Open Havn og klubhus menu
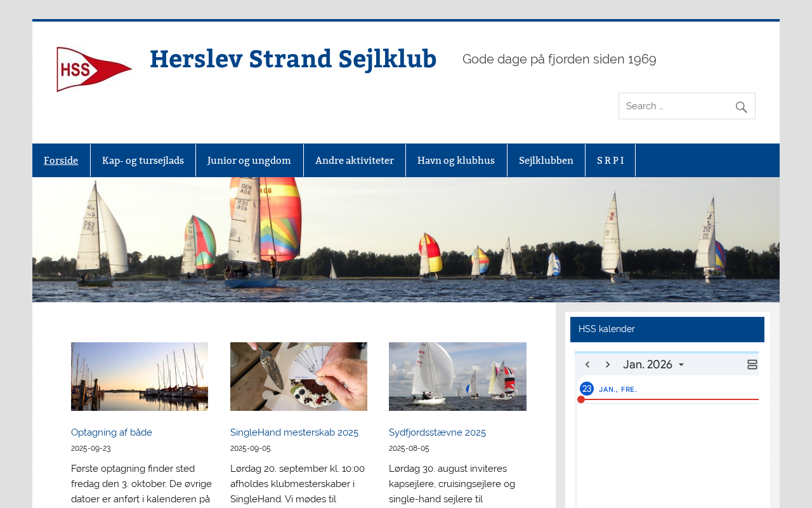Screen dimensions: 812x508 pos(456,161)
